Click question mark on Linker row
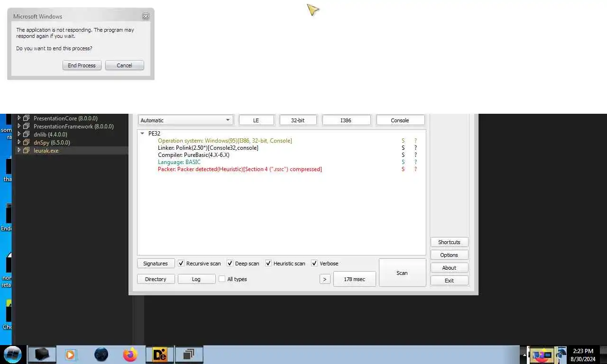The image size is (607, 364). pyautogui.click(x=415, y=148)
